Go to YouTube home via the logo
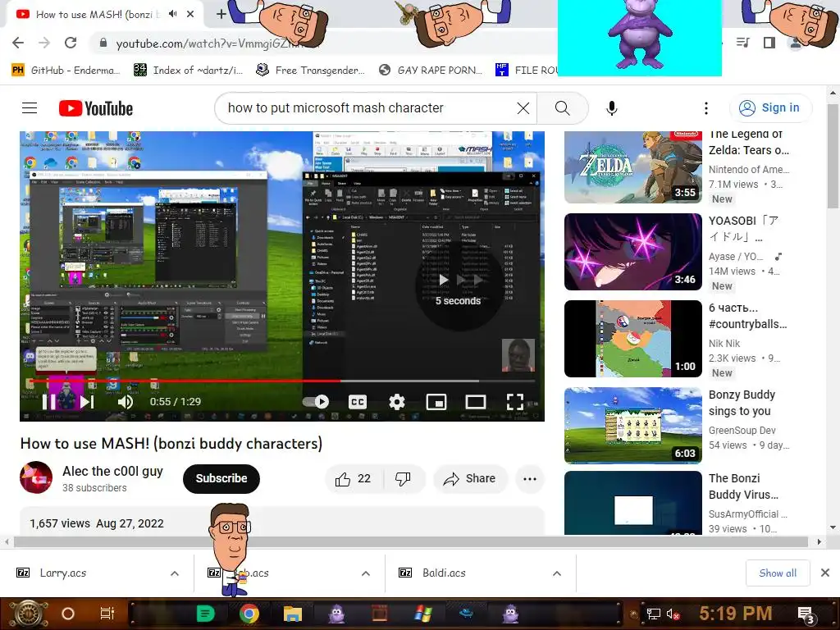The image size is (840, 630). pos(96,108)
